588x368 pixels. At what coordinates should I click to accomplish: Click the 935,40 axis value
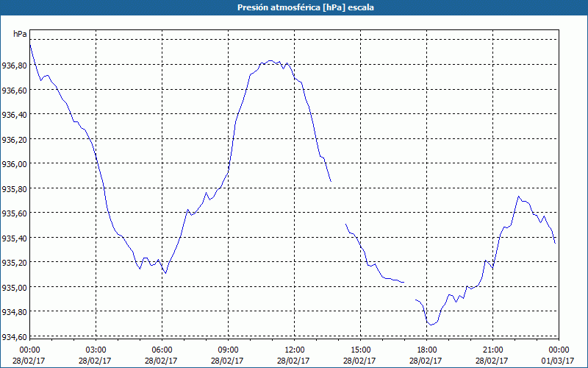point(15,238)
